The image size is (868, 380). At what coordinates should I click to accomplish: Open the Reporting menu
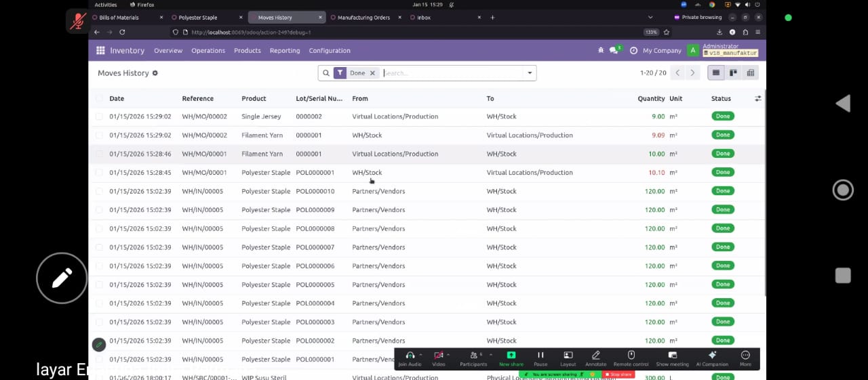[x=285, y=51]
